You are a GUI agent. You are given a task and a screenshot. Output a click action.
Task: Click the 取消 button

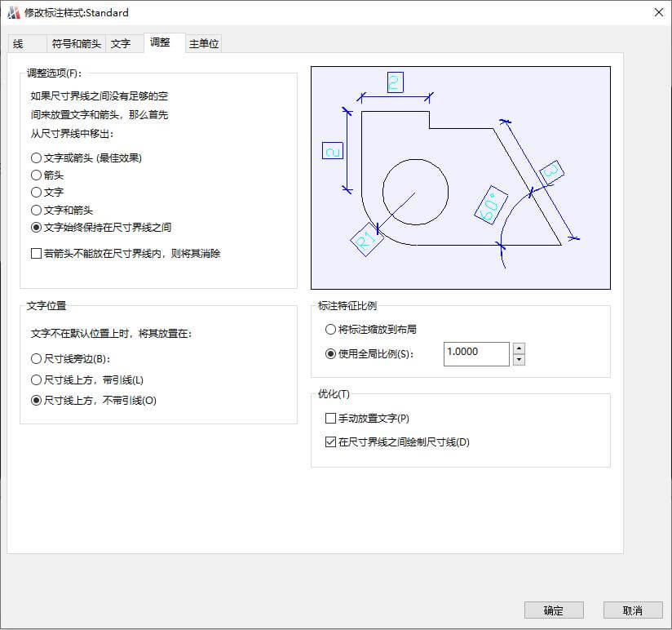click(633, 610)
